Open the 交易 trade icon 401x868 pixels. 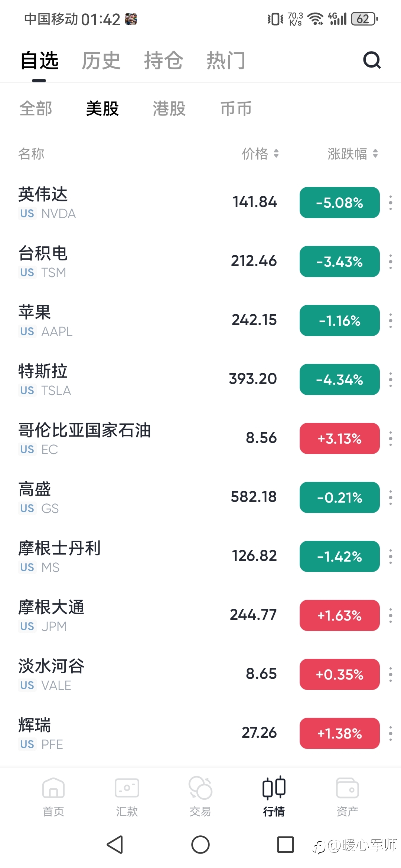point(200,788)
